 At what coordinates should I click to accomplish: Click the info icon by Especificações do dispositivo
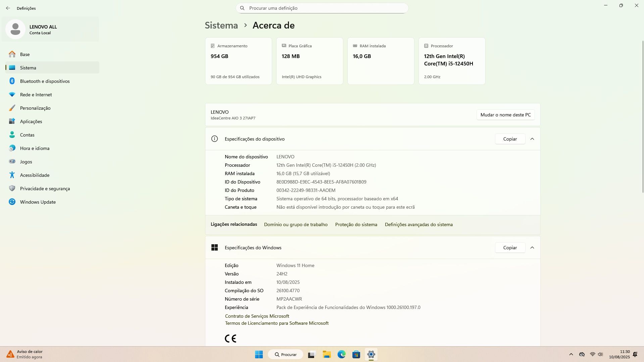point(214,139)
